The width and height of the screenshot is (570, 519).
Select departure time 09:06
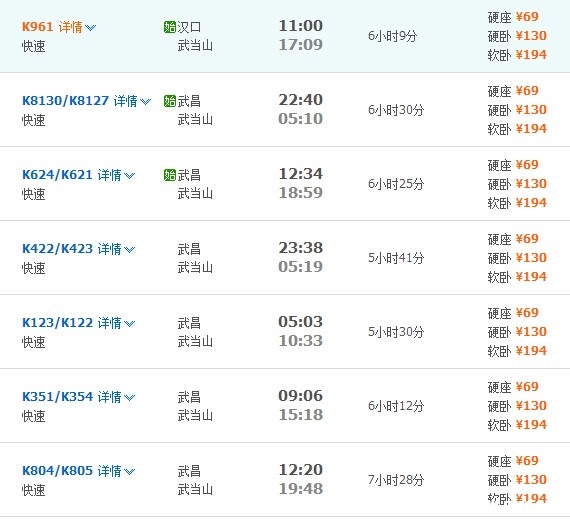[x=301, y=395]
